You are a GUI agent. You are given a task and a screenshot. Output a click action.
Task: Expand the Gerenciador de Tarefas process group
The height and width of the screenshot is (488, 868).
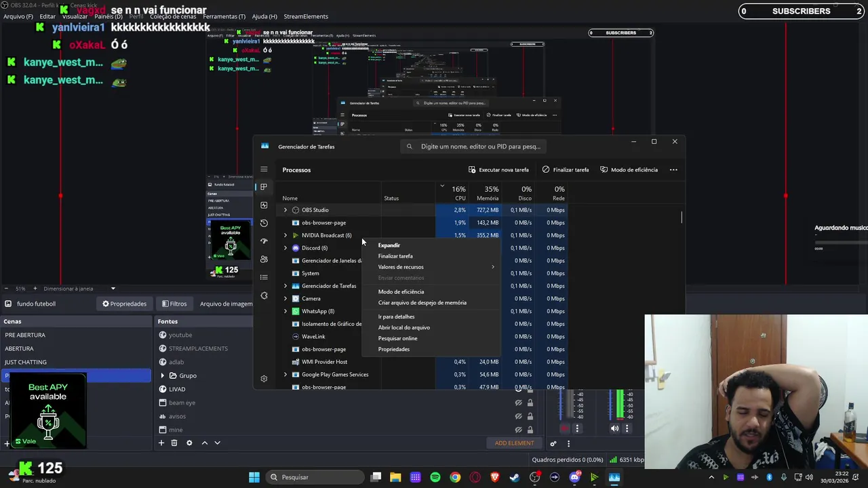[x=285, y=286]
